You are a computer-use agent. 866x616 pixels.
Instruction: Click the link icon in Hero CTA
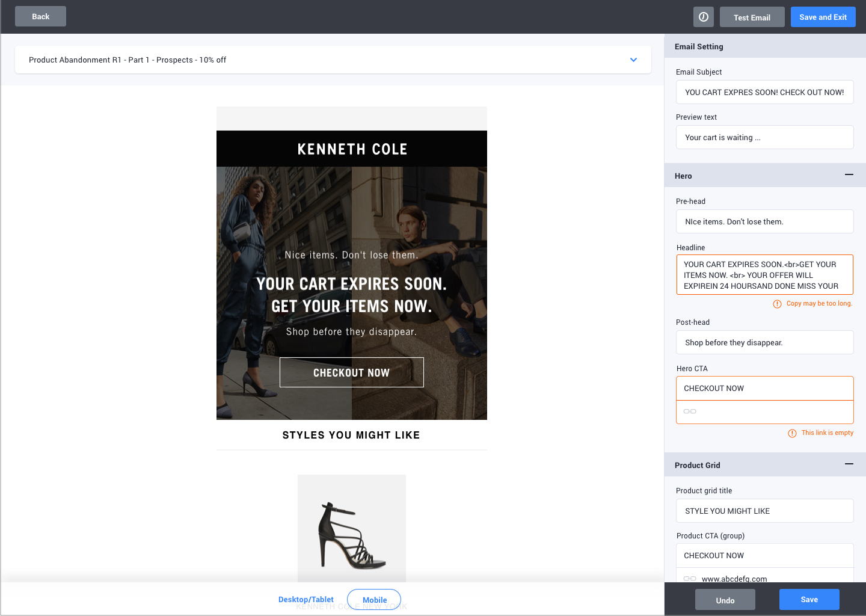click(x=690, y=411)
